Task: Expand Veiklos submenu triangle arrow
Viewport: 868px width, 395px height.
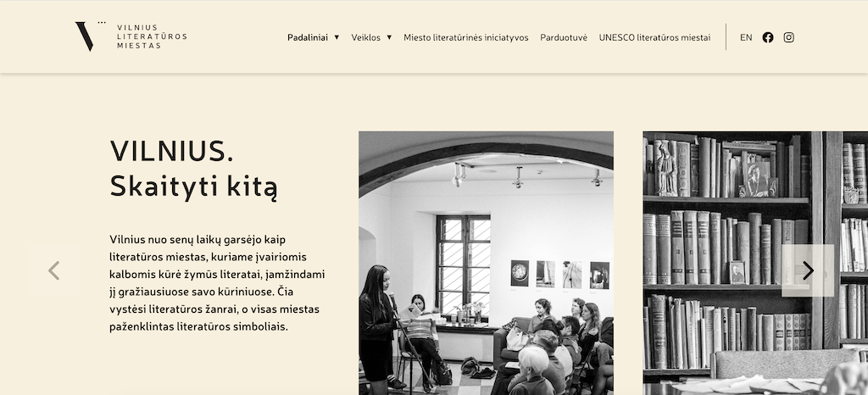Action: point(389,37)
